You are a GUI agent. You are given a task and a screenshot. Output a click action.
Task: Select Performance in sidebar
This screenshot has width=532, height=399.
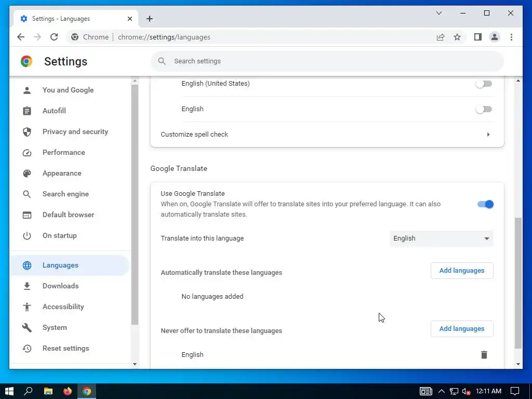click(x=64, y=152)
